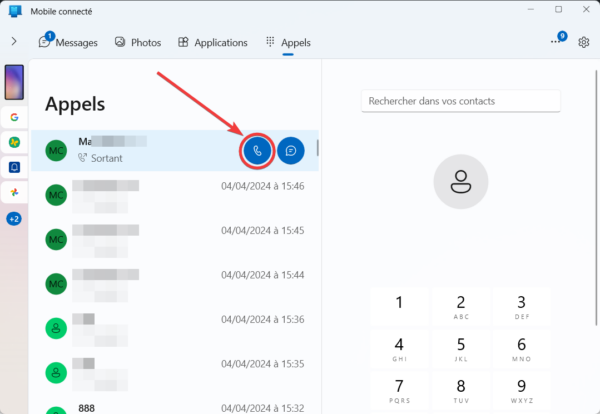This screenshot has width=600, height=414.
Task: Dial digit 6 MNO on keypad
Action: pos(522,349)
